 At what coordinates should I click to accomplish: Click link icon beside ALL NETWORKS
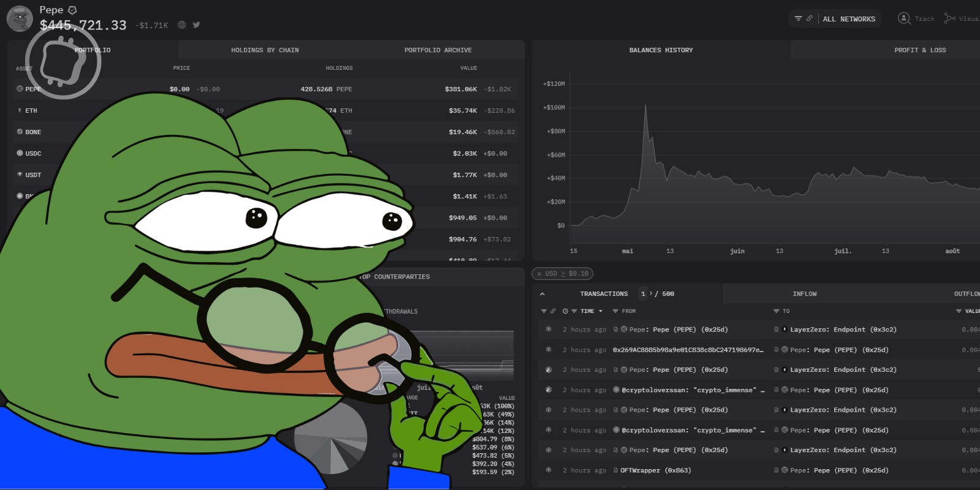(809, 18)
